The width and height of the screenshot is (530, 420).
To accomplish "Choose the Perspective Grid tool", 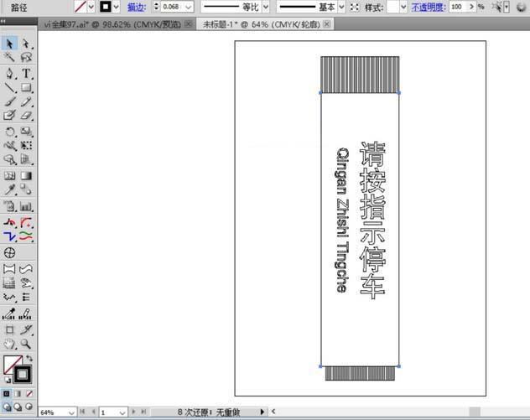I will (x=26, y=159).
